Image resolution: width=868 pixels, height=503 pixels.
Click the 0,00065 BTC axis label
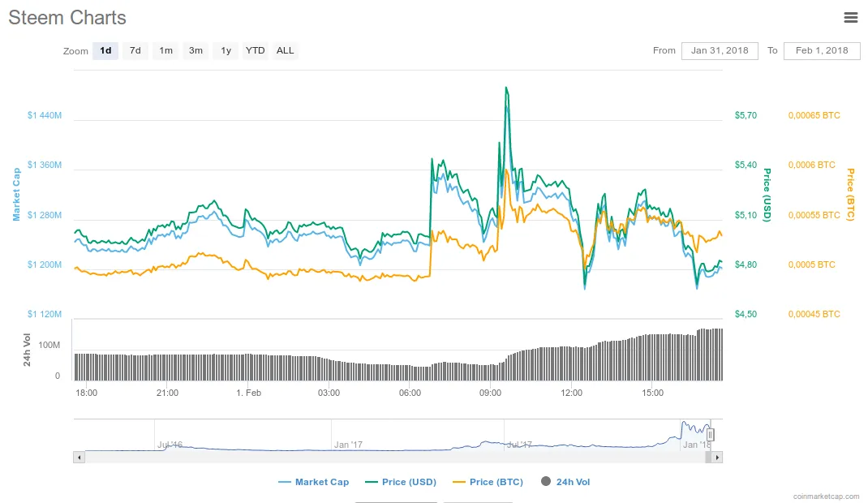(x=814, y=116)
